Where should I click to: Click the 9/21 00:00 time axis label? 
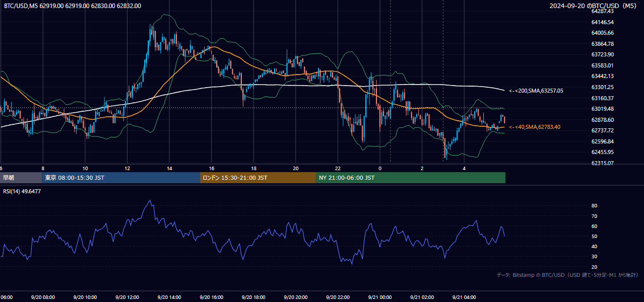[x=379, y=297]
